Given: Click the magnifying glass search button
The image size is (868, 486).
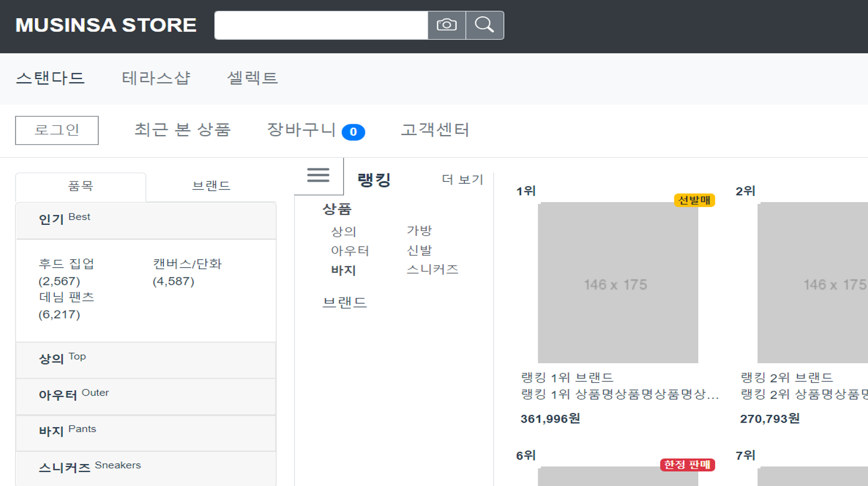Looking at the screenshot, I should (x=485, y=25).
